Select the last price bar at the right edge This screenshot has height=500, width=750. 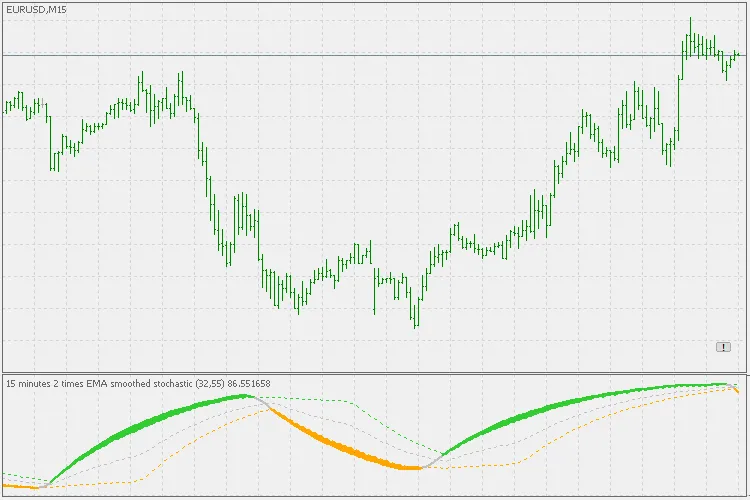[x=737, y=54]
